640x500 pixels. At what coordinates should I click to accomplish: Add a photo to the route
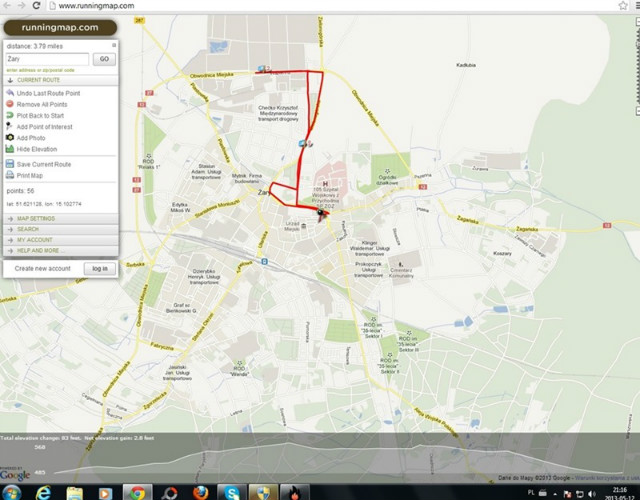[x=31, y=138]
